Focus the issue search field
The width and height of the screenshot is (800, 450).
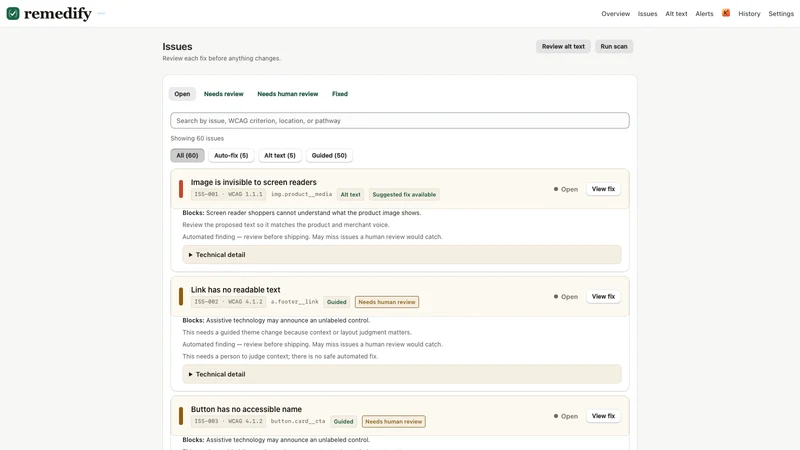pos(399,120)
